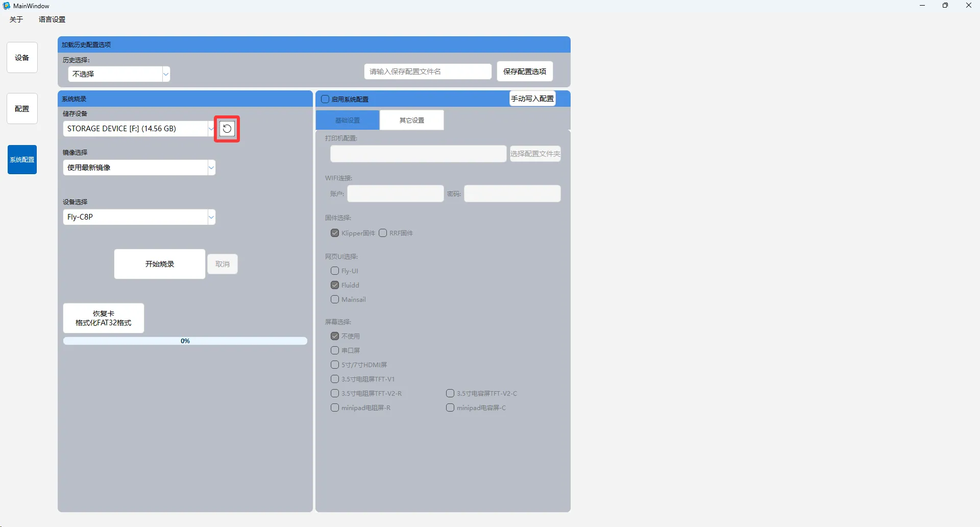
Task: Select the 系统配置 sidebar button
Action: click(22, 160)
